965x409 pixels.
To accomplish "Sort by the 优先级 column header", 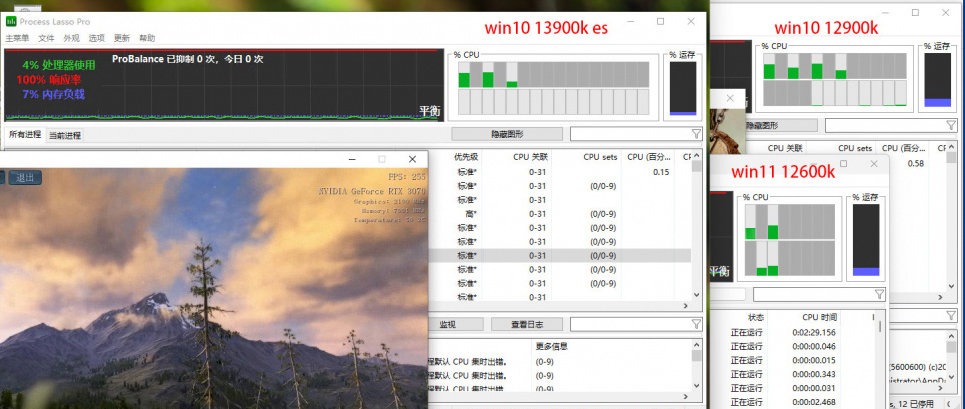I will [466, 157].
